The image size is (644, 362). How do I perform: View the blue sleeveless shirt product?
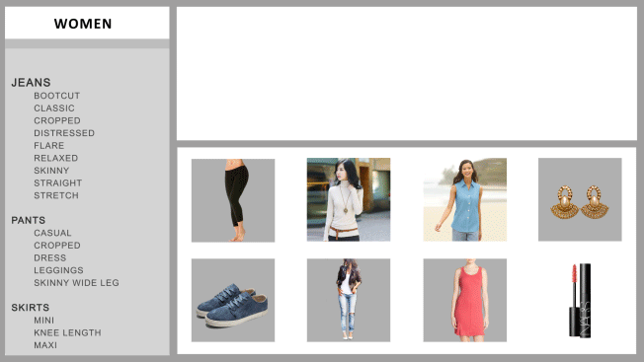465,199
